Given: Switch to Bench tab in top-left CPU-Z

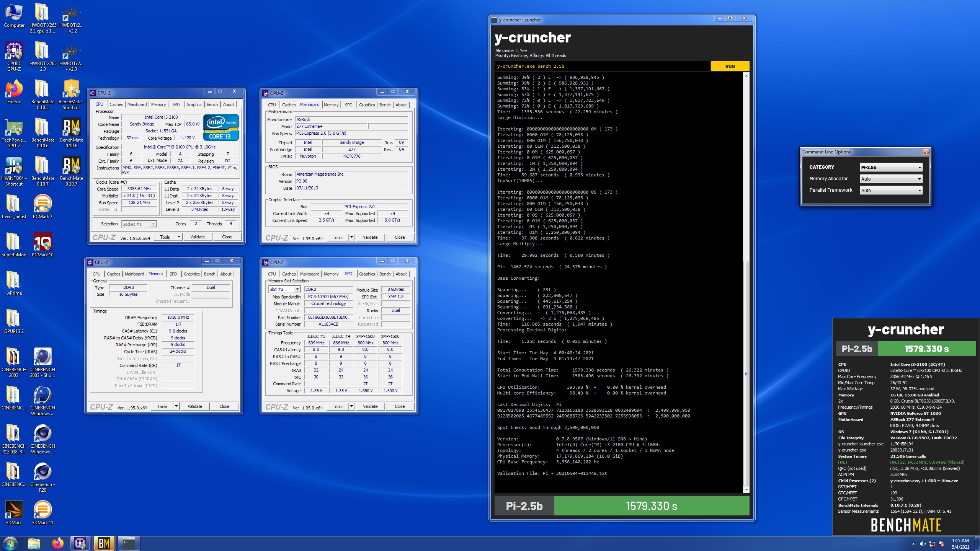Looking at the screenshot, I should coord(212,104).
